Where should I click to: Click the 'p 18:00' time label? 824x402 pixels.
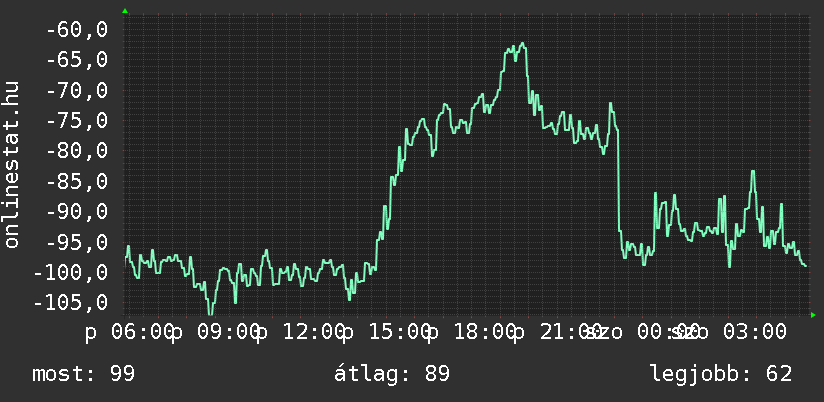[472, 331]
